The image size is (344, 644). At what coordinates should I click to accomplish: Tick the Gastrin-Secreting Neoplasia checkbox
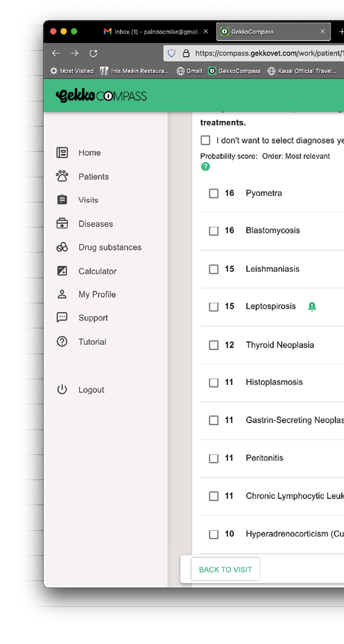click(214, 420)
